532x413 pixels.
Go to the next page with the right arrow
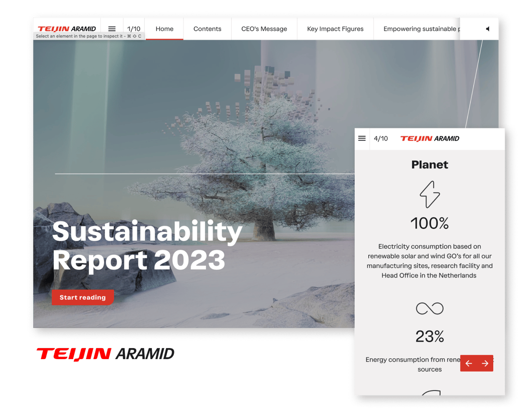coord(485,363)
